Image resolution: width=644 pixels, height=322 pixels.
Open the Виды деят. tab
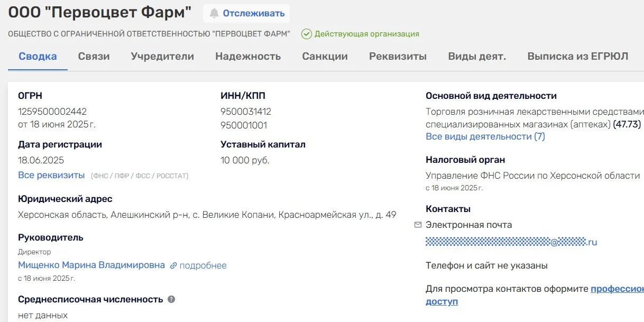click(x=477, y=57)
